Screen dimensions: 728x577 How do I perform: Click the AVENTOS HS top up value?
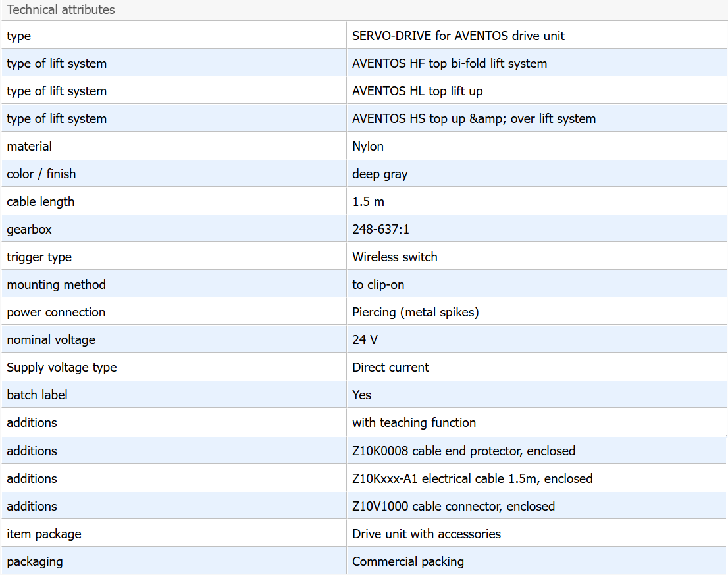(474, 119)
